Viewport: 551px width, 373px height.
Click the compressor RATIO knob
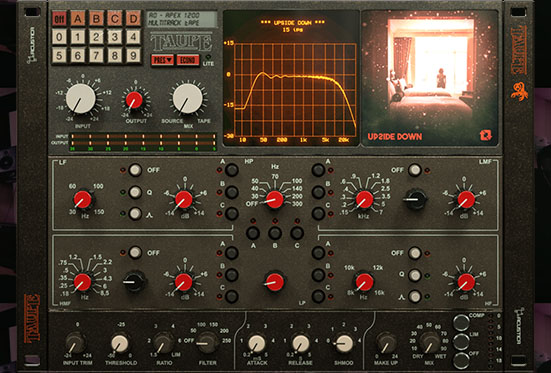pyautogui.click(x=164, y=343)
